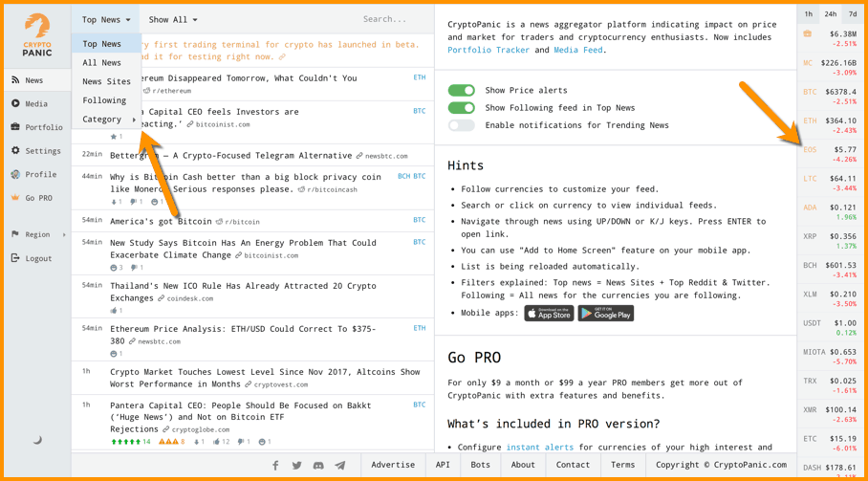Open the ETH price row
This screenshot has width=868, height=481.
pos(831,125)
